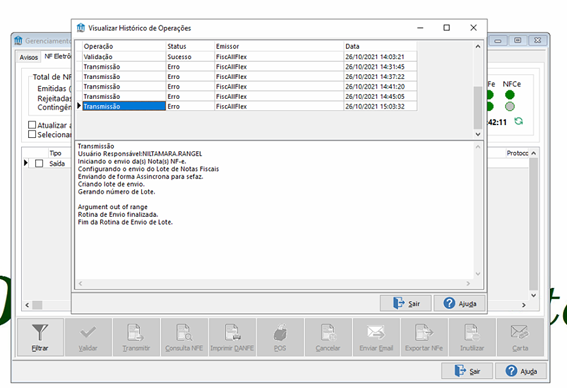567x388 pixels.
Task: Click the Cancelar toolbar button
Action: [328, 337]
